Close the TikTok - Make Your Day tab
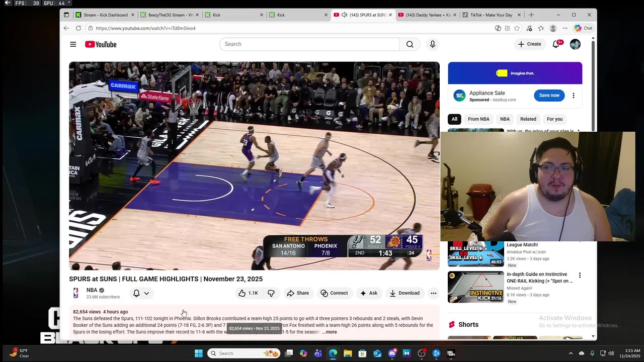Image resolution: width=644 pixels, height=362 pixels. [519, 15]
